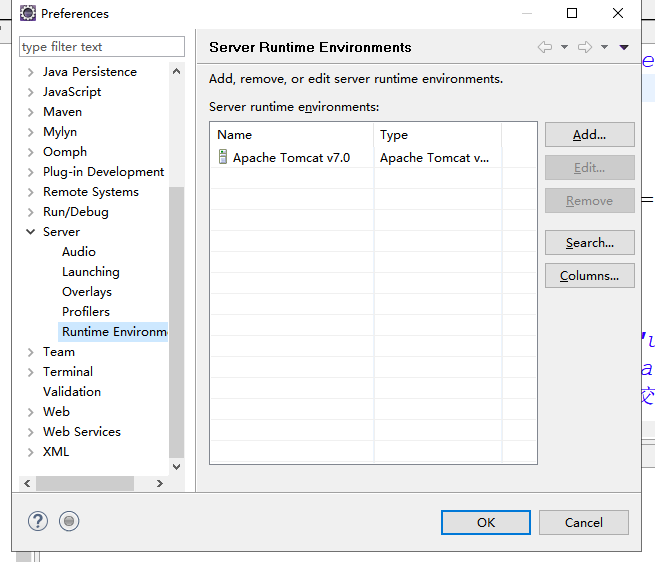Click the Add... button
The image size is (655, 562).
click(x=589, y=135)
